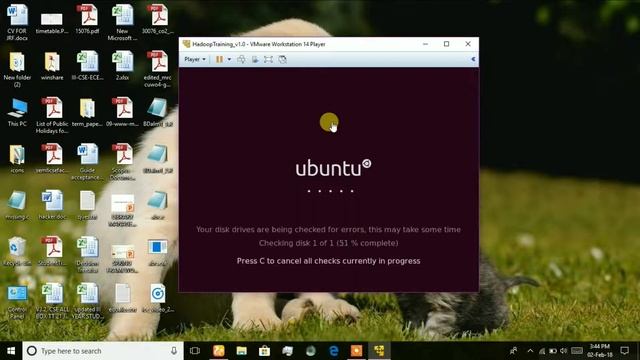The width and height of the screenshot is (640, 360).
Task: Open Microsoft Edge from the taskbar
Action: [x=333, y=351]
